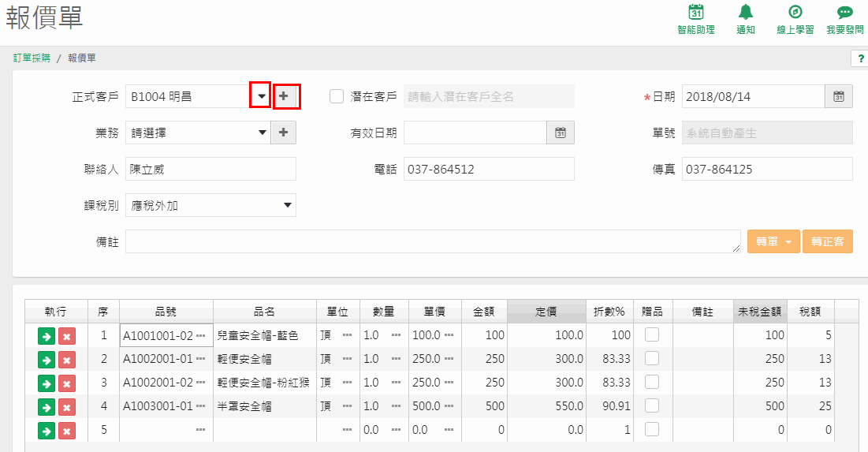Execute row 2 green arrow button
The image size is (868, 452).
[47, 360]
